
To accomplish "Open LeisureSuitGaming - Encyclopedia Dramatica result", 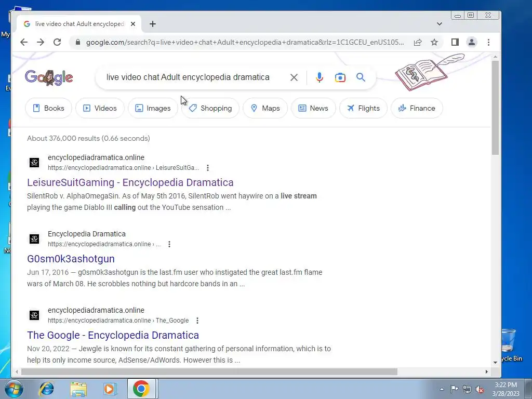I will click(130, 182).
